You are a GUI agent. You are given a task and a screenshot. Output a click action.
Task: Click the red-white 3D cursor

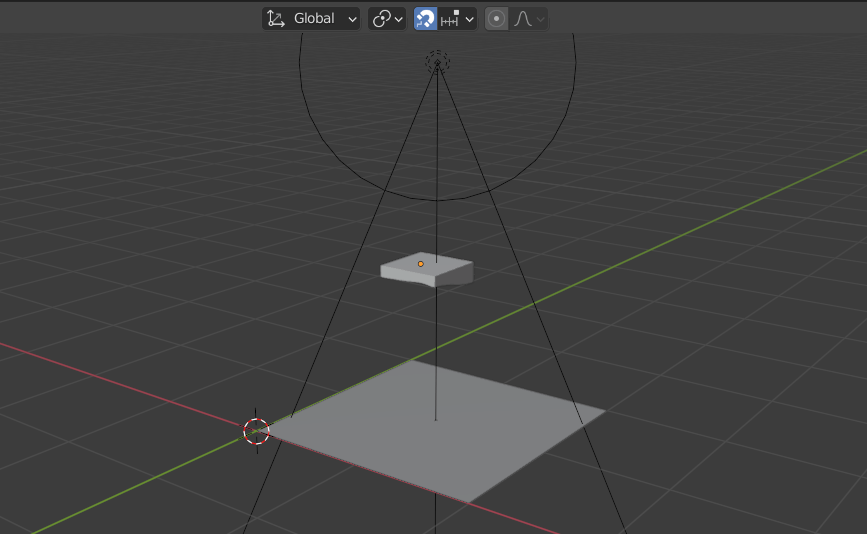(x=256, y=431)
